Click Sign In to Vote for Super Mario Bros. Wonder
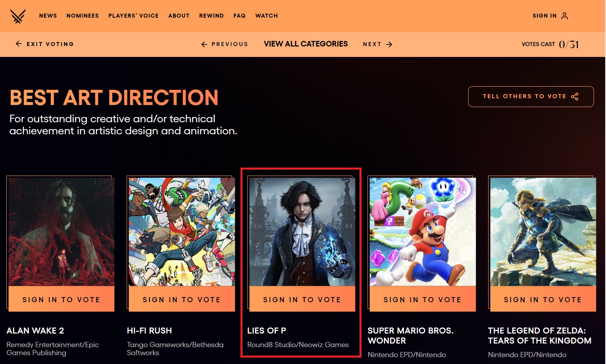The image size is (606, 364). point(422,299)
